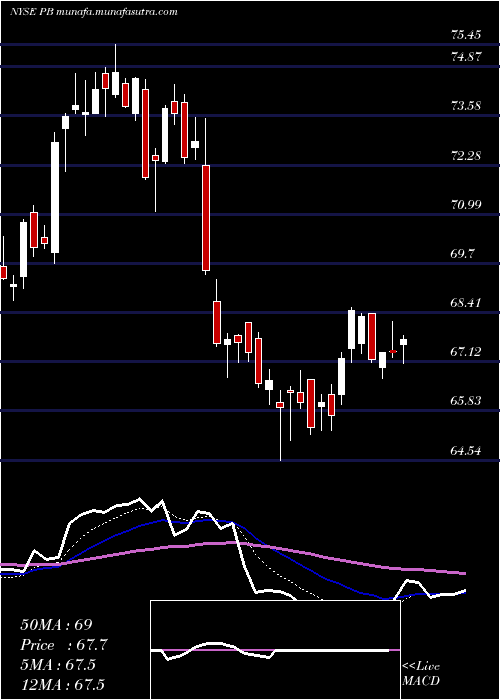Select the 68.41 price level label

[x=466, y=303]
